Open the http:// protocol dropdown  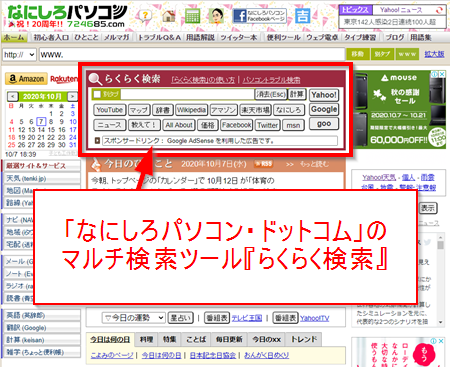click(x=19, y=55)
